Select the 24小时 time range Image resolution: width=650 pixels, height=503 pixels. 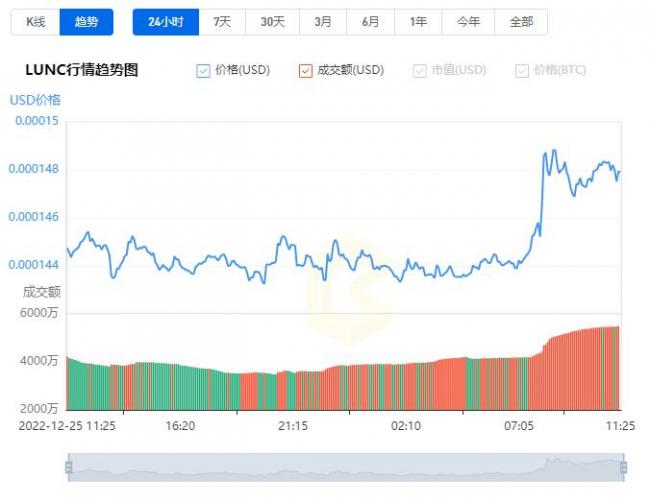tap(166, 22)
